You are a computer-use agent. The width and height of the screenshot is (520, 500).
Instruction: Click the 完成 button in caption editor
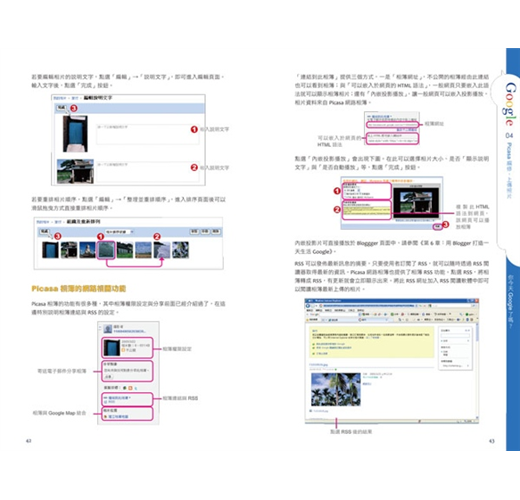[x=61, y=108]
